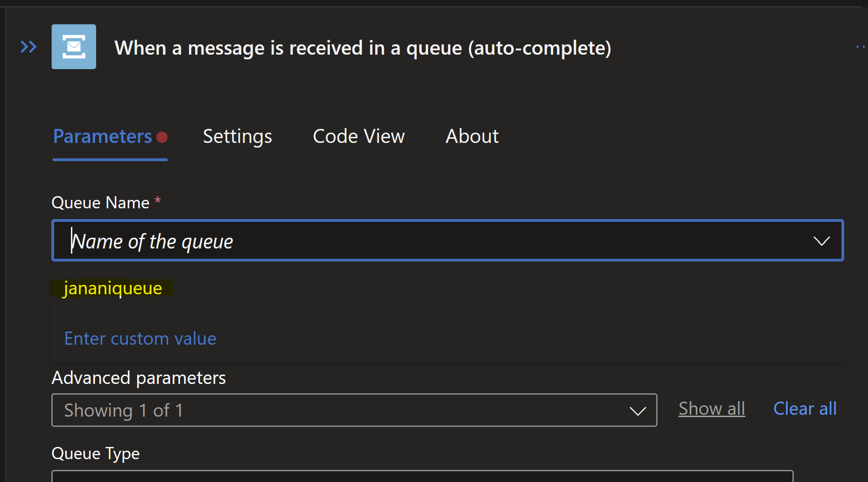Click the trigger title text
Viewport: 868px width, 482px height.
(x=363, y=48)
